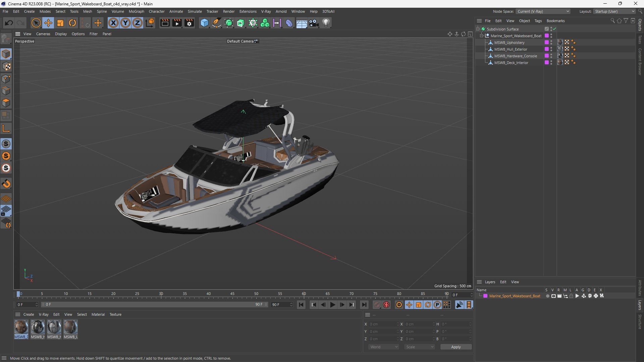Click the timeline ruler at frame 45

[x=232, y=294]
